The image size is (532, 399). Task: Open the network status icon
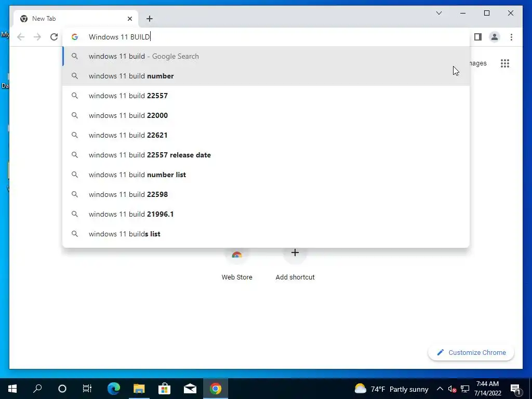pos(465,389)
